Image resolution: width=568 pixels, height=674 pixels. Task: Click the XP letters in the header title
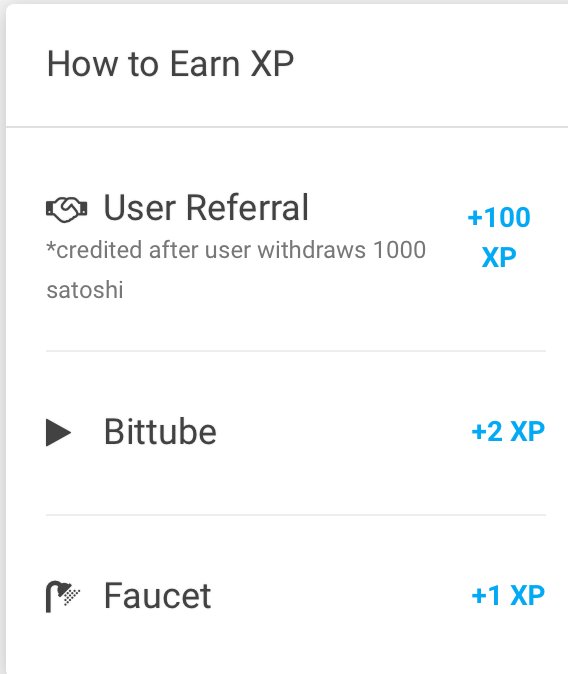coord(272,64)
